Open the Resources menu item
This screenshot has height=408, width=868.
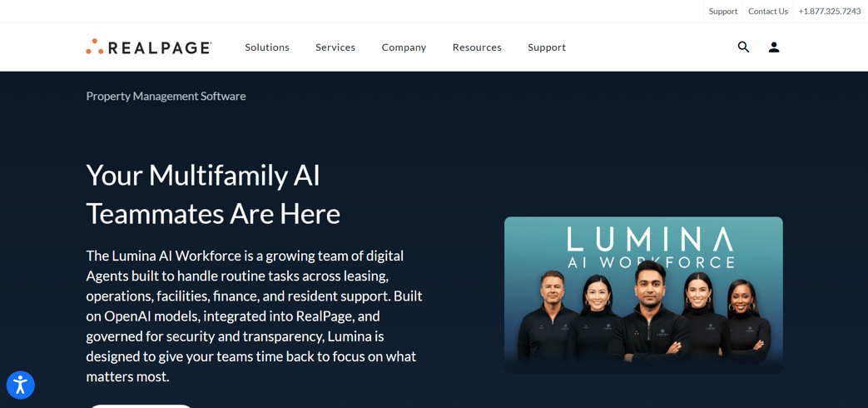pyautogui.click(x=477, y=47)
